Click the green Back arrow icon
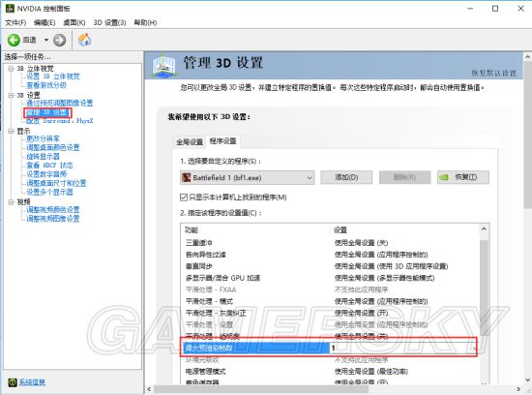 14,40
